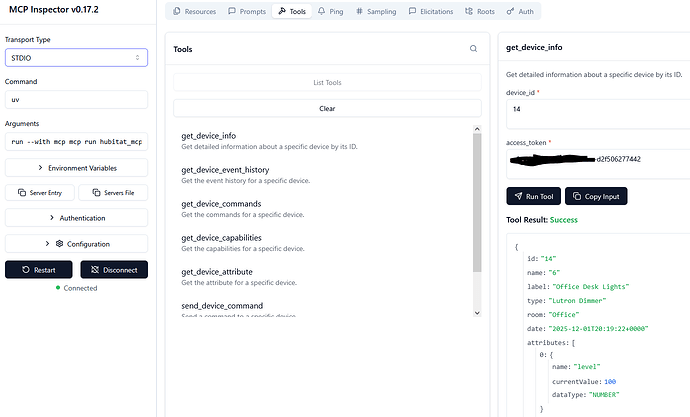Viewport: 690px width, 417px height.
Task: Clear the tools list
Action: (327, 107)
